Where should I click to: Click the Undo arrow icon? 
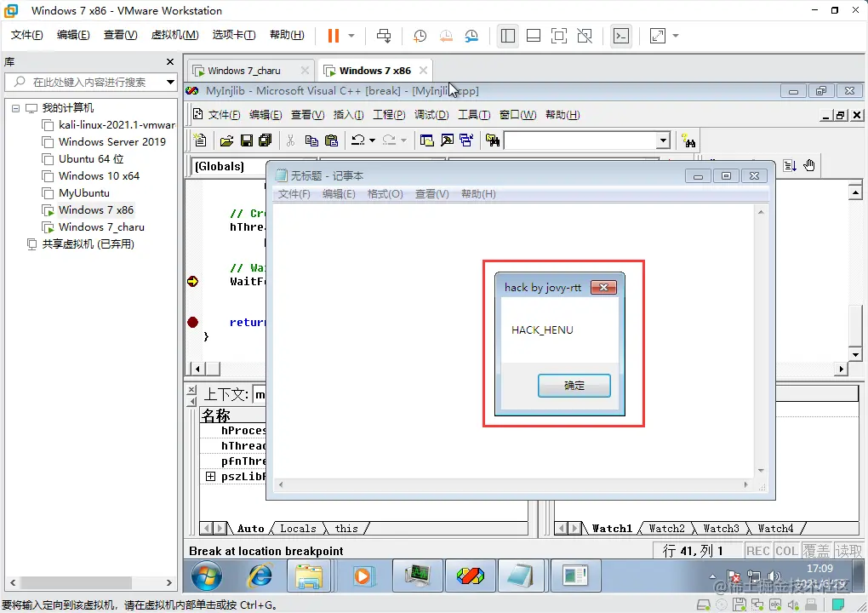pos(358,140)
